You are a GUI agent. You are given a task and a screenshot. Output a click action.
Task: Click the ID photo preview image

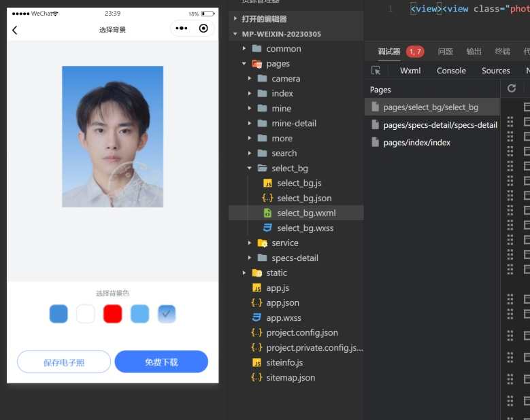coord(112,137)
